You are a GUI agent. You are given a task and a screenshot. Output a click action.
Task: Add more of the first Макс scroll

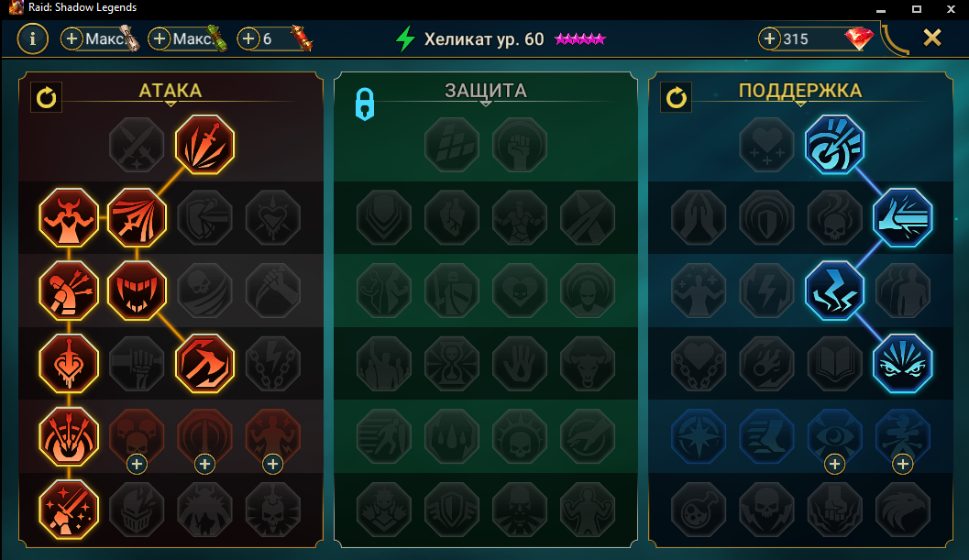pos(72,38)
